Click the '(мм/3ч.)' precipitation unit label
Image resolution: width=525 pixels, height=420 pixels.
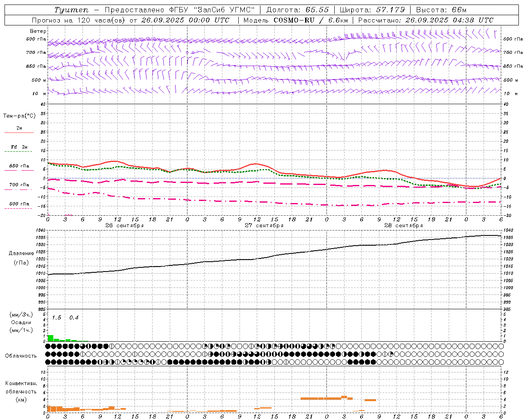21,315
